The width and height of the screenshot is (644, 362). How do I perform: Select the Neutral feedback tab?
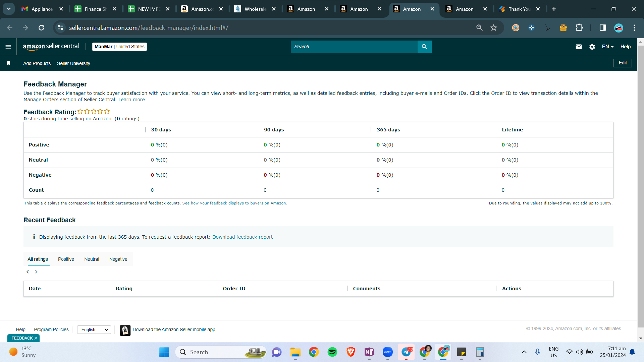92,259
